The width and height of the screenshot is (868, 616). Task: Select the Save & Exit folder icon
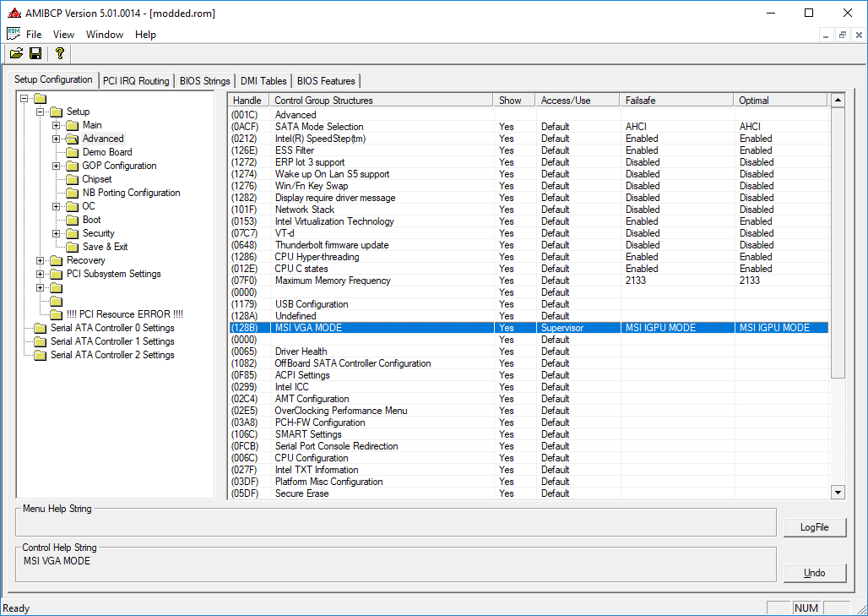(x=73, y=247)
